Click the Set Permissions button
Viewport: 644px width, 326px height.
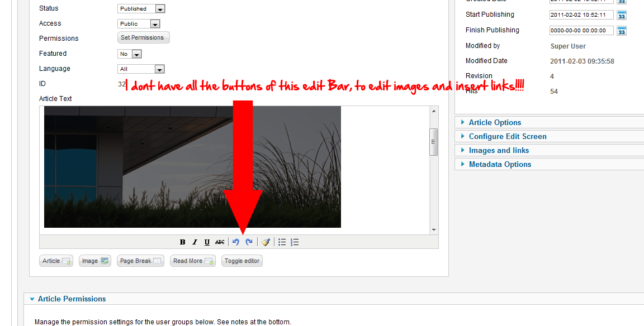tap(143, 37)
